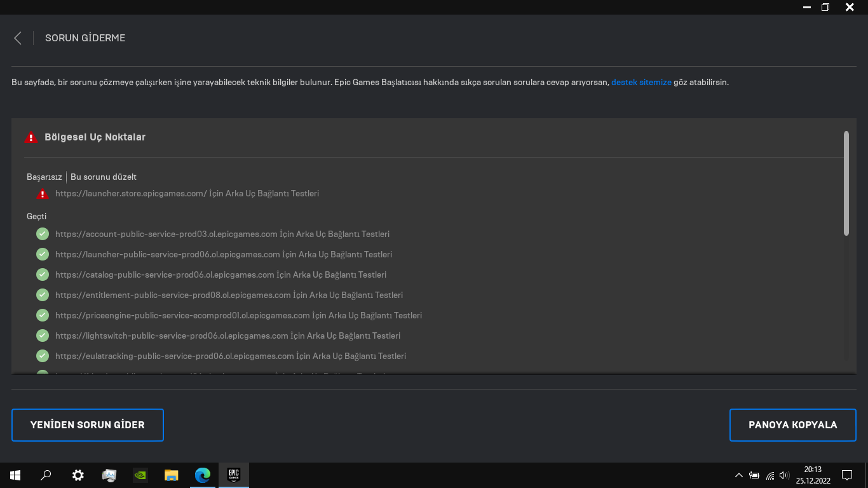Click the red warning icon beside Bölgesel Uç Noktalar

31,137
